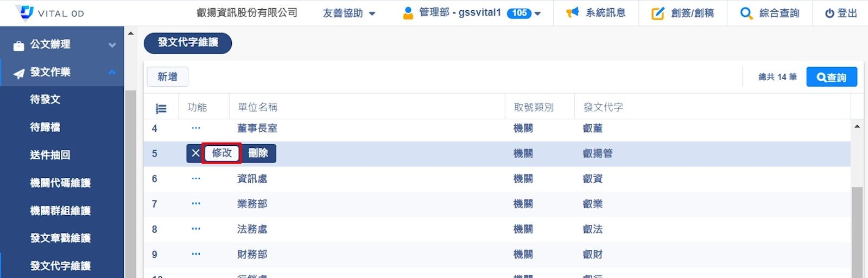Click the list icon in table header
The image size is (868, 278).
(161, 108)
